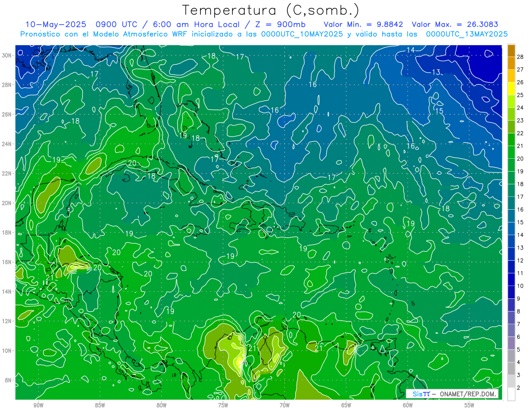Click the 65W longitude axis label
This screenshot has width=532, height=411.
pyautogui.click(x=346, y=405)
